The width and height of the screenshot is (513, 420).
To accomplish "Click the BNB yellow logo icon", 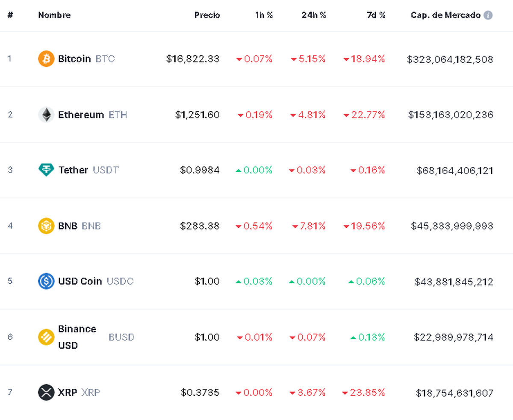I will coord(46,226).
